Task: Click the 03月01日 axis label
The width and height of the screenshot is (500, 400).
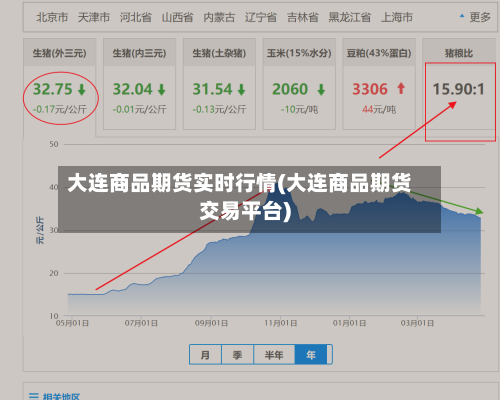Action: click(x=417, y=323)
